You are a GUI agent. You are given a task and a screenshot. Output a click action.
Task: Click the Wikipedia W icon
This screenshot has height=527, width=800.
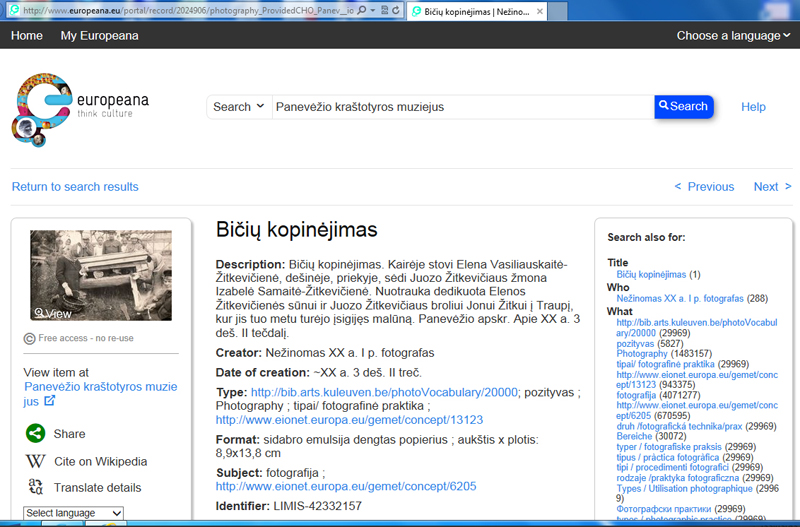[x=35, y=461]
